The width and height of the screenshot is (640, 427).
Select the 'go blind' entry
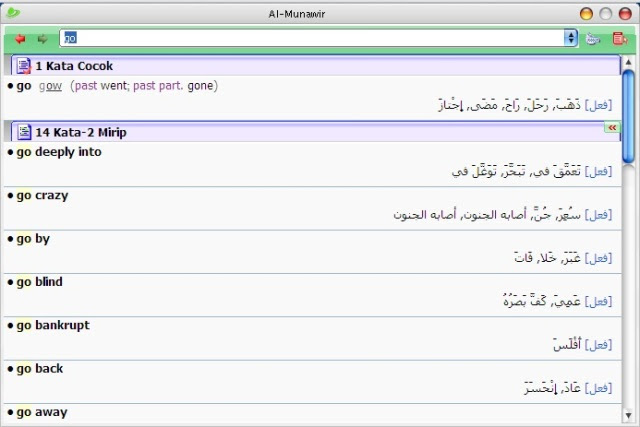click(x=39, y=282)
